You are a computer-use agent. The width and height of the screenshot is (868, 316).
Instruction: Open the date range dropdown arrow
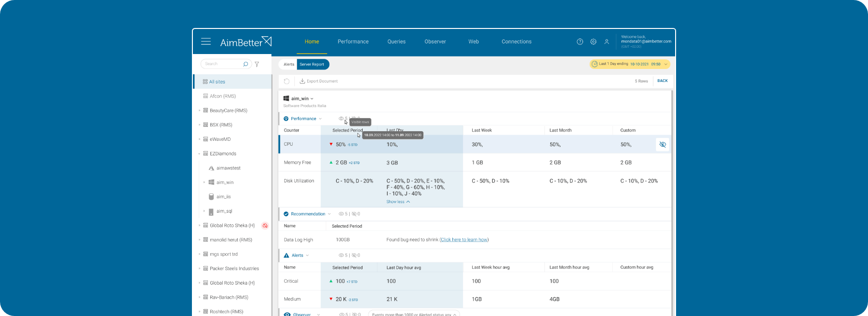tap(666, 64)
